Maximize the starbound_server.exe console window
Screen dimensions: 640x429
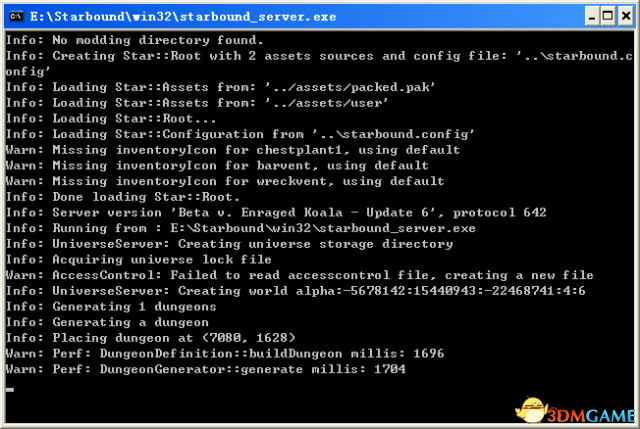click(x=608, y=16)
